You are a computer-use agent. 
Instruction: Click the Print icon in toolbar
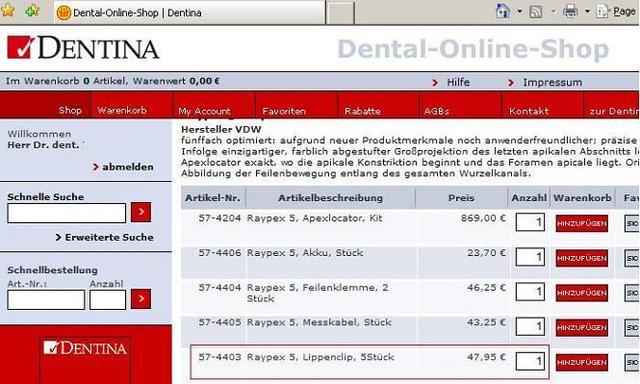pyautogui.click(x=570, y=11)
